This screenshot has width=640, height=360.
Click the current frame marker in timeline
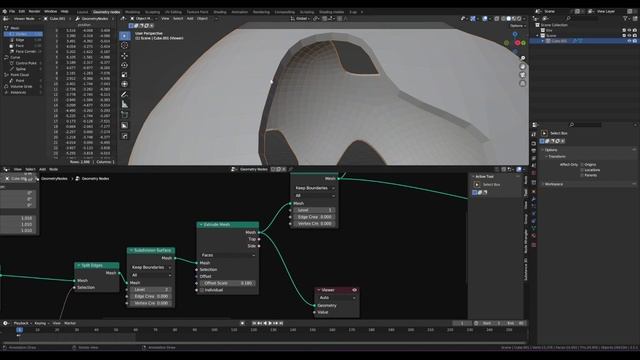point(19,330)
